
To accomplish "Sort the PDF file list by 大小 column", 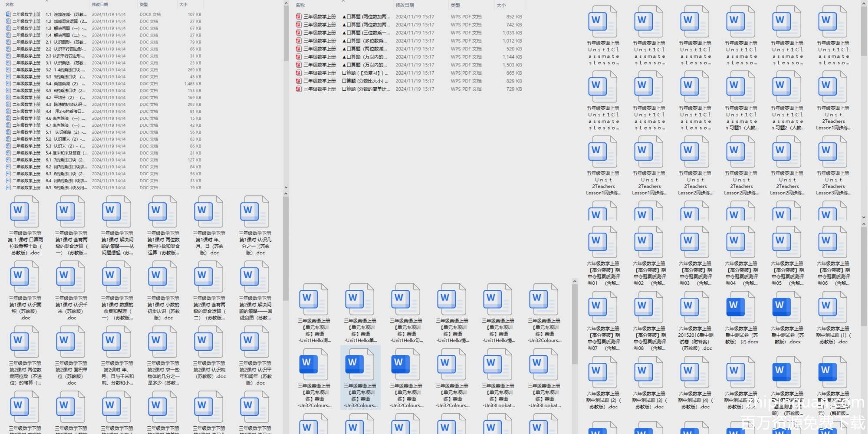I will point(501,5).
